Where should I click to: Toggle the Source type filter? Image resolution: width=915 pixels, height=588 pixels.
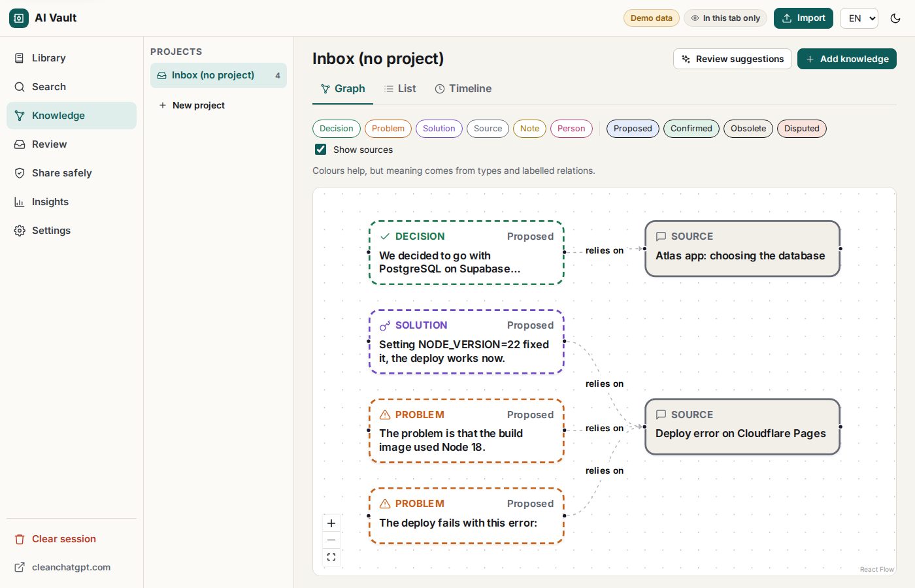coord(488,129)
